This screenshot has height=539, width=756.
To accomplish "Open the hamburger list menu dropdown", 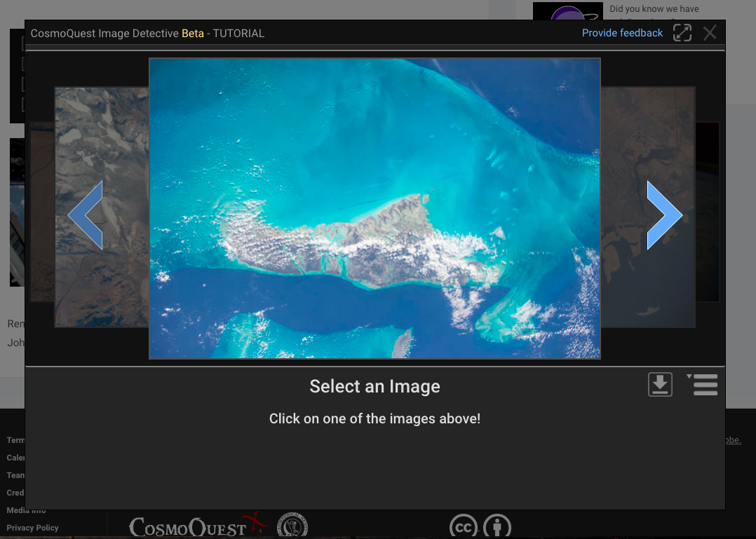I will point(704,385).
